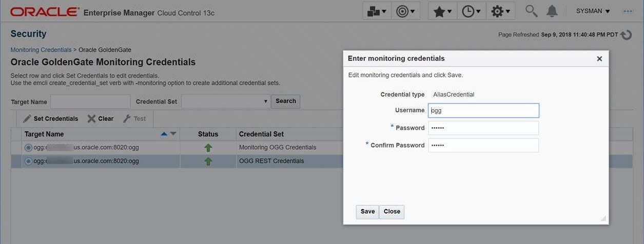The height and width of the screenshot is (244, 644).
Task: Open the Favorites star menu
Action: [442, 11]
